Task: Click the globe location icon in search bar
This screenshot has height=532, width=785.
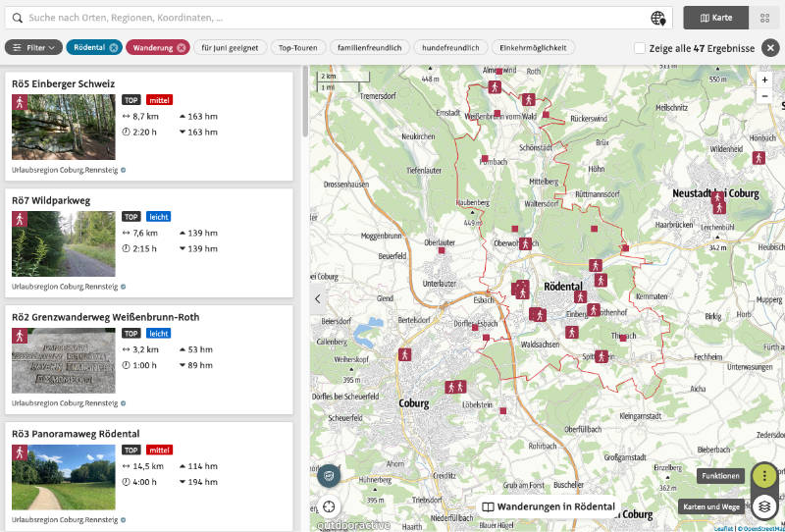Action: [657, 18]
